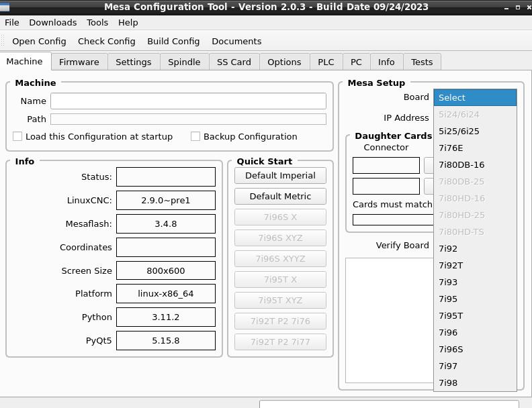Click the Path field

click(188, 119)
